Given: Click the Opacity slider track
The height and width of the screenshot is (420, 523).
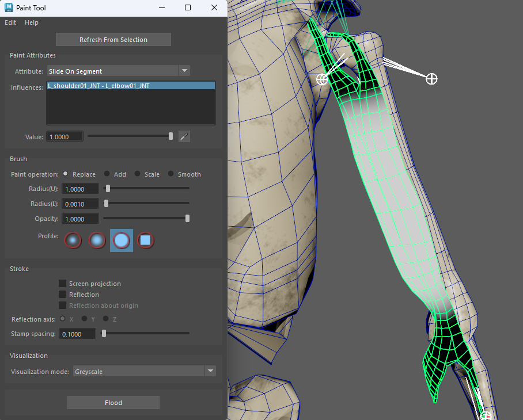Looking at the screenshot, I should 144,219.
